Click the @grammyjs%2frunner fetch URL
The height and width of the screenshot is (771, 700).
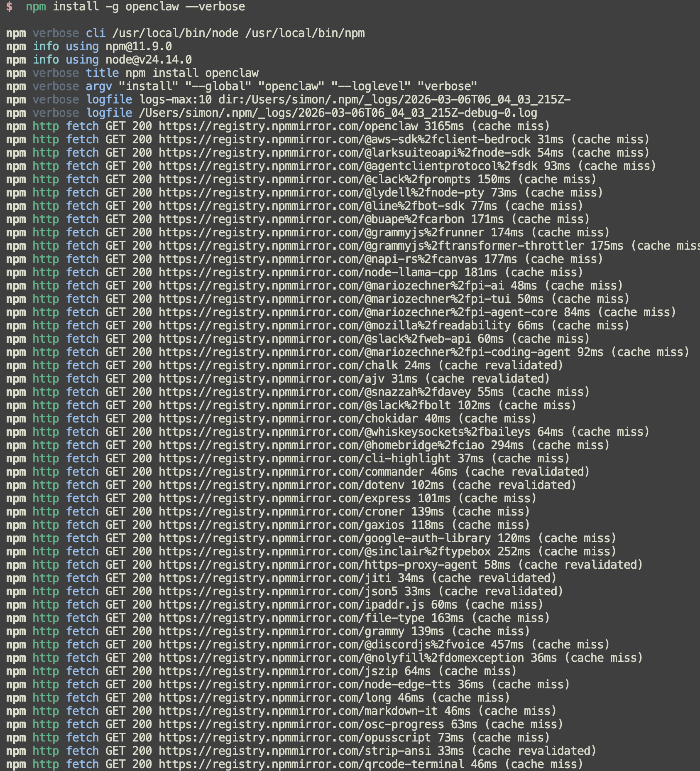321,233
